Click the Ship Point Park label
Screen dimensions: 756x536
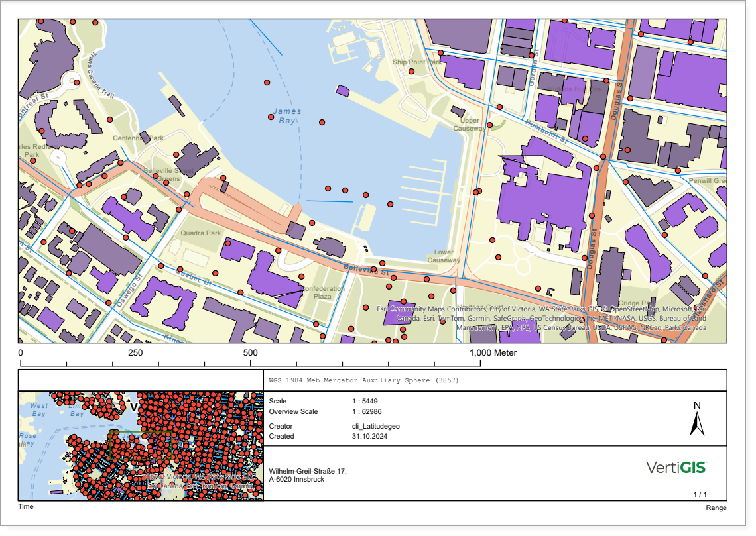coord(416,62)
